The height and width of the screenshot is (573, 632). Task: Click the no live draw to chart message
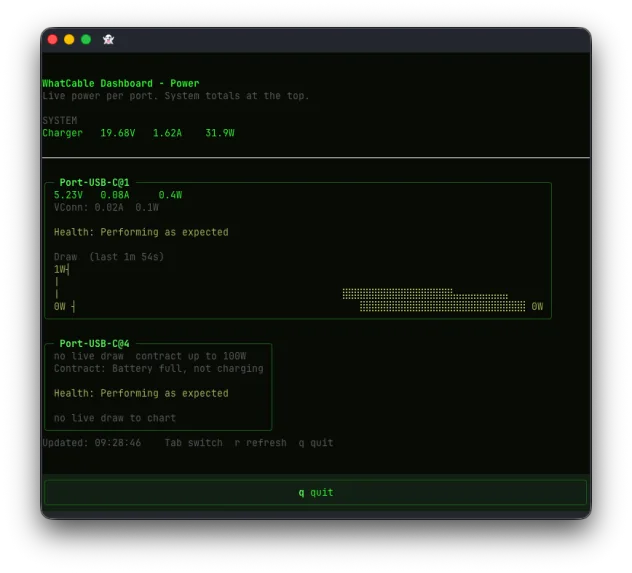(x=115, y=418)
